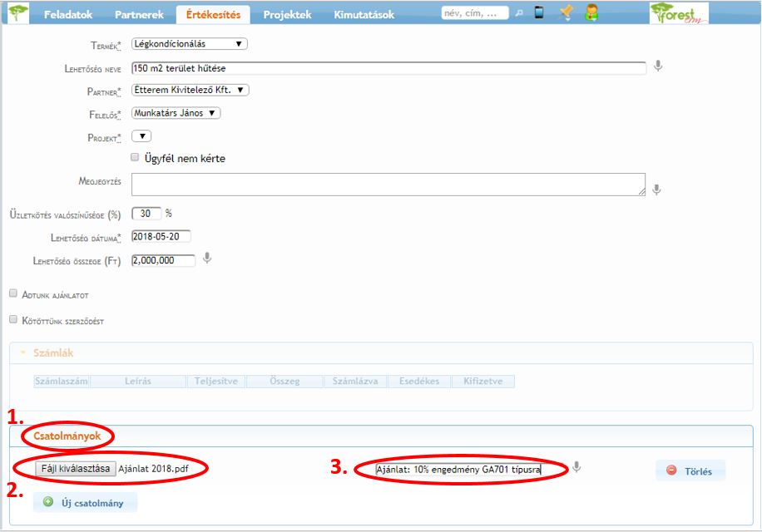Viewport: 762px width, 532px height.
Task: Click microphone next to Lehetőség összege field
Action: pos(207,259)
